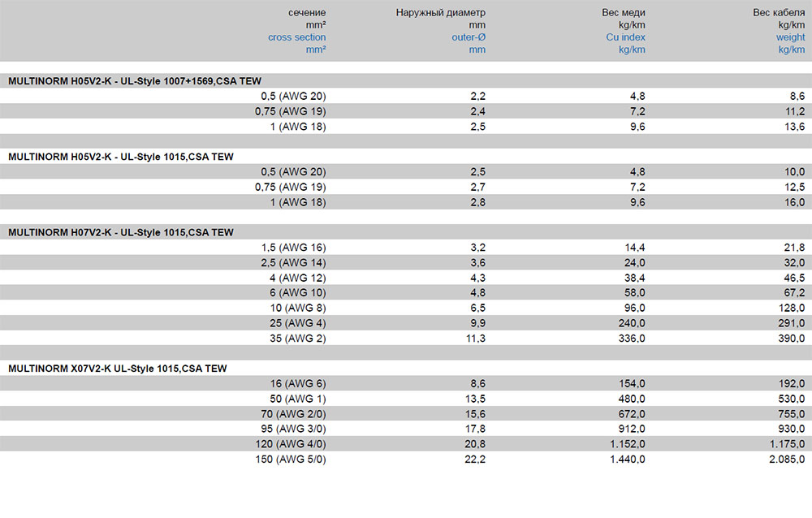Select cell '25 (AWG 4)'
The width and height of the screenshot is (812, 518).
point(298,322)
